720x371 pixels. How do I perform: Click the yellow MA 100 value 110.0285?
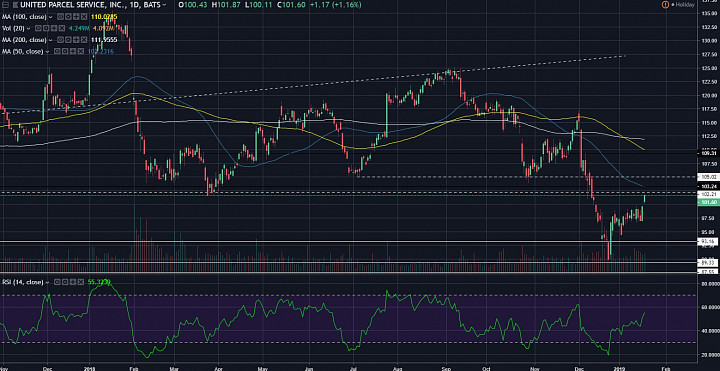coord(104,17)
